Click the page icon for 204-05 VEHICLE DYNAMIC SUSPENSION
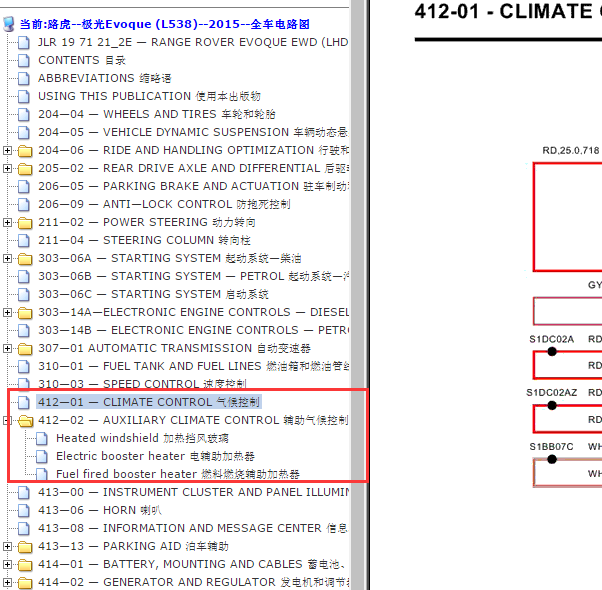Image resolution: width=602 pixels, height=590 pixels. click(24, 132)
